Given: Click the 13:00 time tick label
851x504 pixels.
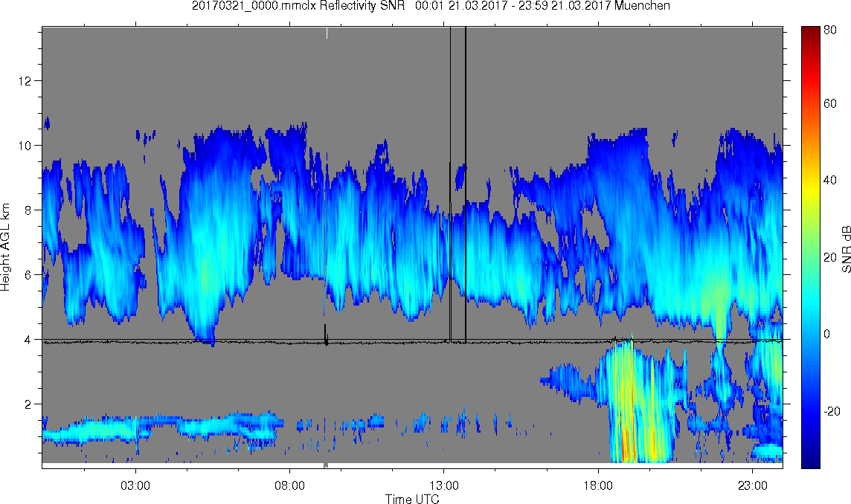Looking at the screenshot, I should click(x=443, y=485).
